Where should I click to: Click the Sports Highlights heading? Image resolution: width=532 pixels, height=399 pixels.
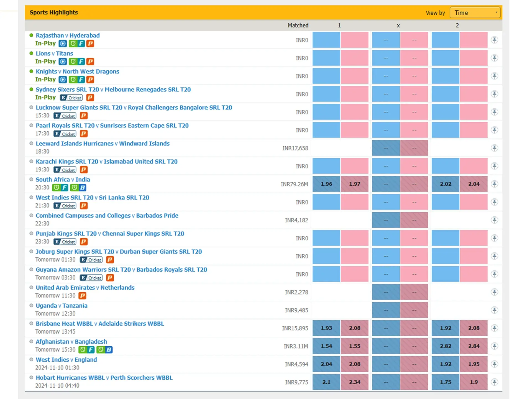click(54, 12)
